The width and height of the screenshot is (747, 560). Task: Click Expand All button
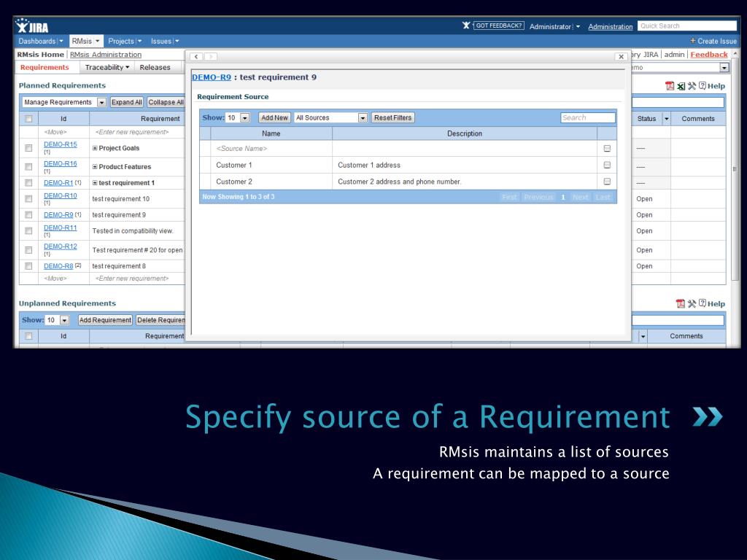point(126,102)
